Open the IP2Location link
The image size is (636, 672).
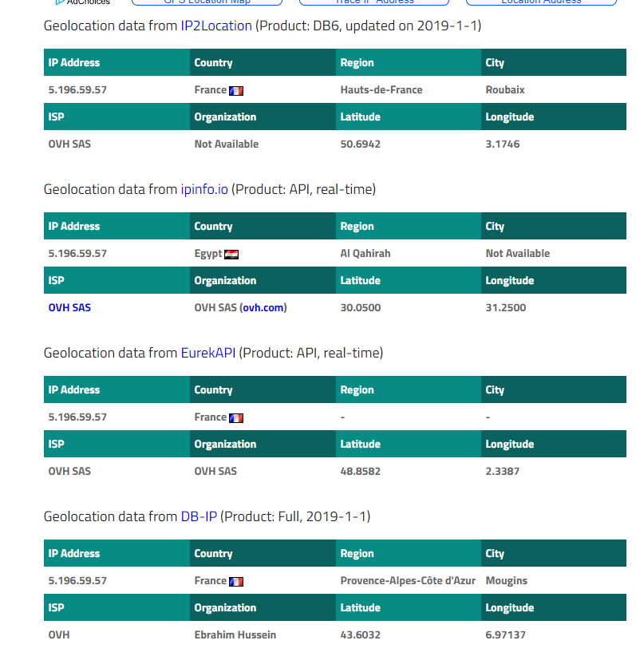pos(216,26)
